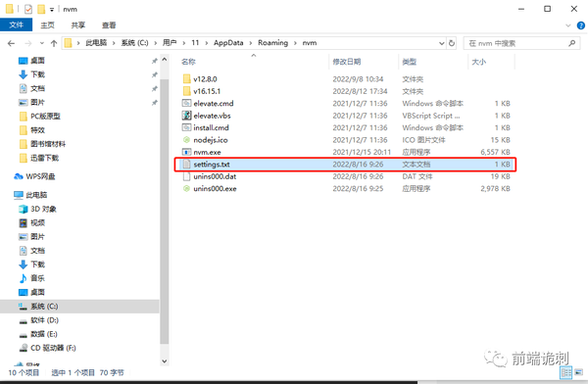Click 6,557 KB size of nvm.exe

(x=495, y=152)
